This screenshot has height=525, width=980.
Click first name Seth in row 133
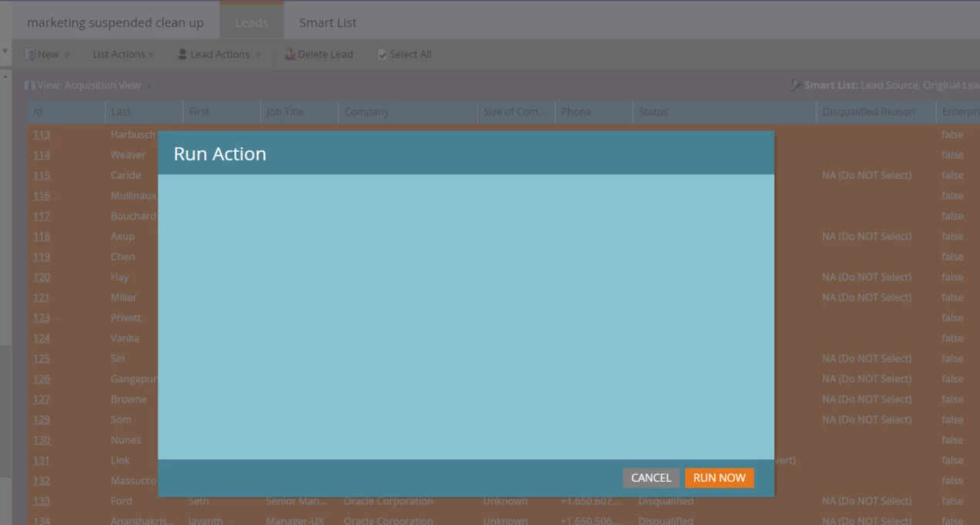point(198,501)
